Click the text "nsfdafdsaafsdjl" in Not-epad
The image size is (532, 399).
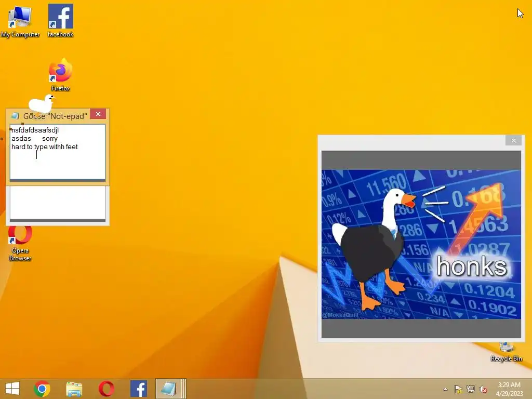(x=35, y=130)
